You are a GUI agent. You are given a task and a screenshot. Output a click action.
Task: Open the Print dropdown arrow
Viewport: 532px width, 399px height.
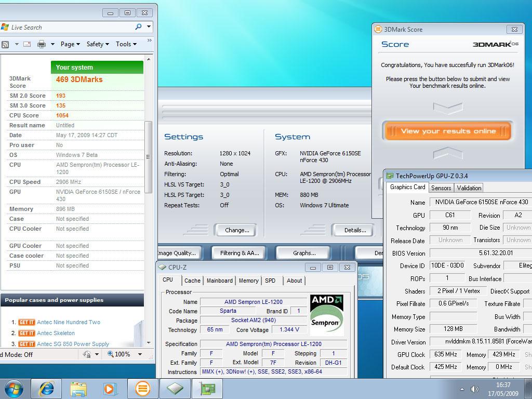tap(52, 45)
